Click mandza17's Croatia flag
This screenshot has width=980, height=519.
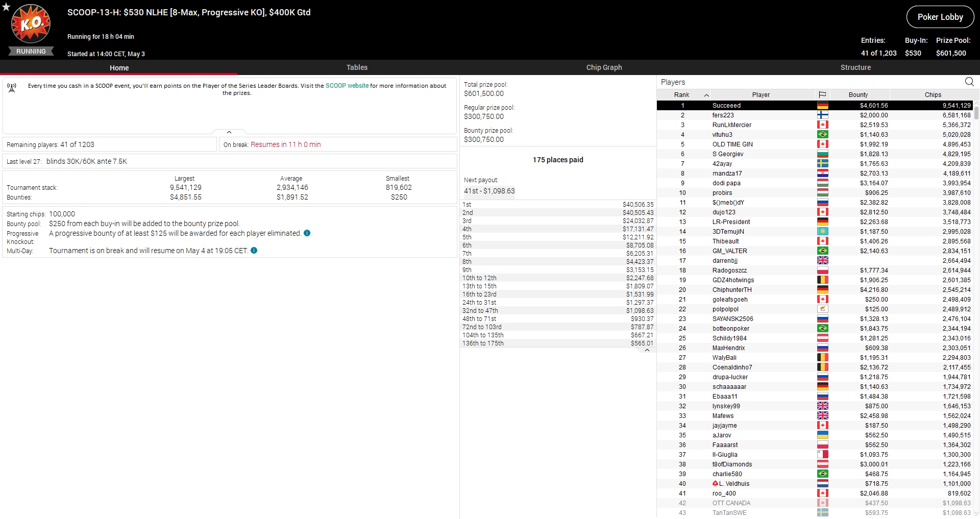pyautogui.click(x=822, y=174)
